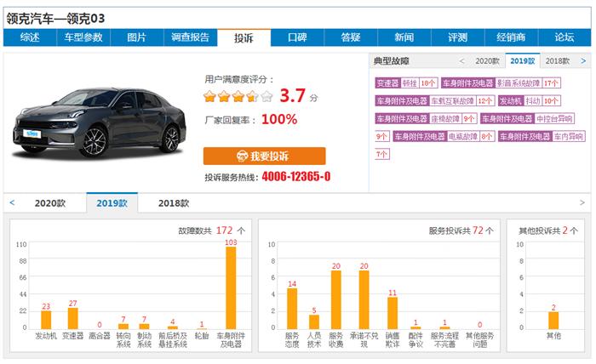Screen dimensions: 596x364
Task: Open the 经销商 dealers tab
Action: (511, 37)
